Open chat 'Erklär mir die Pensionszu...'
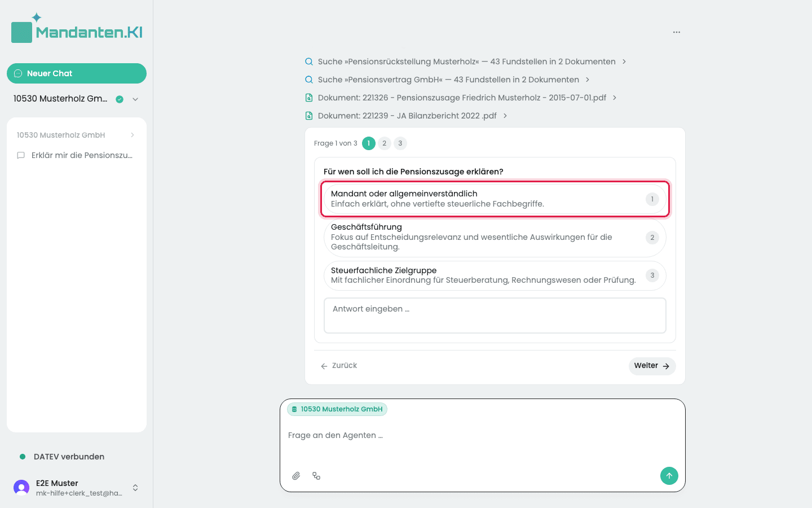The width and height of the screenshot is (812, 508). click(77, 155)
